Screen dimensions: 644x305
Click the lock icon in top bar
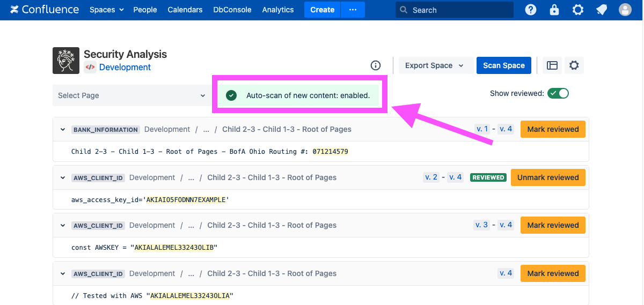pos(554,10)
